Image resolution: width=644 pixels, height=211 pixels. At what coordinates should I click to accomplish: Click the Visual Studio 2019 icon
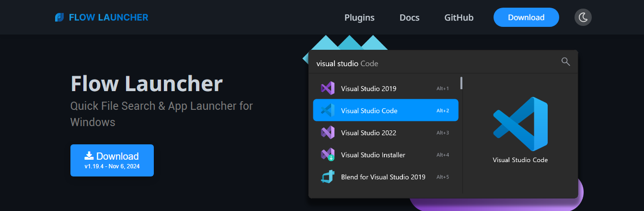coord(327,88)
